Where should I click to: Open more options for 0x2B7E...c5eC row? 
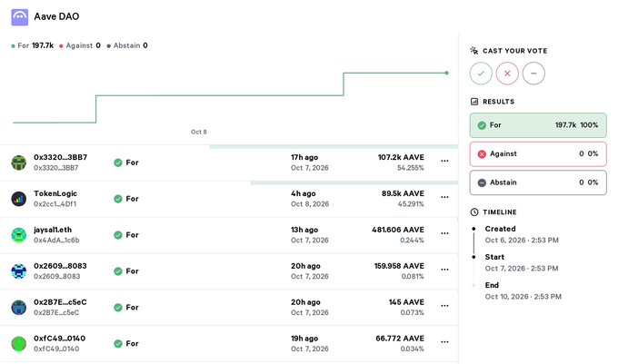pos(444,306)
